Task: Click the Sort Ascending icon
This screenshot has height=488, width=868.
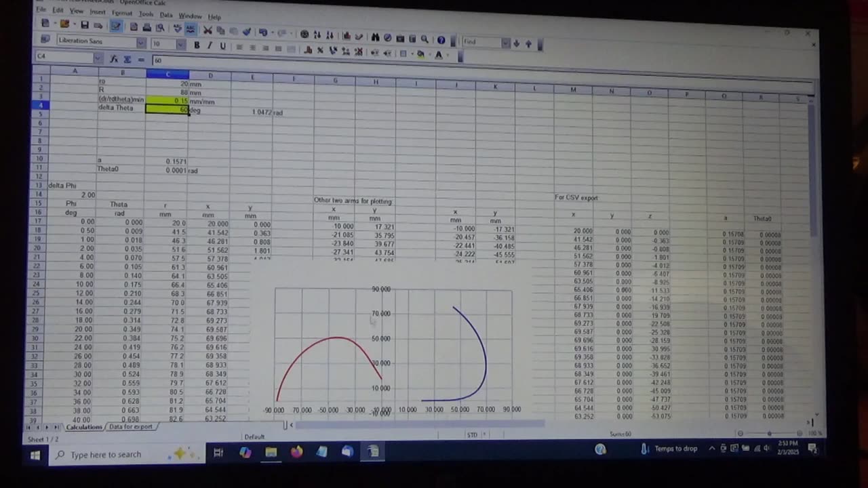Action: (x=317, y=35)
